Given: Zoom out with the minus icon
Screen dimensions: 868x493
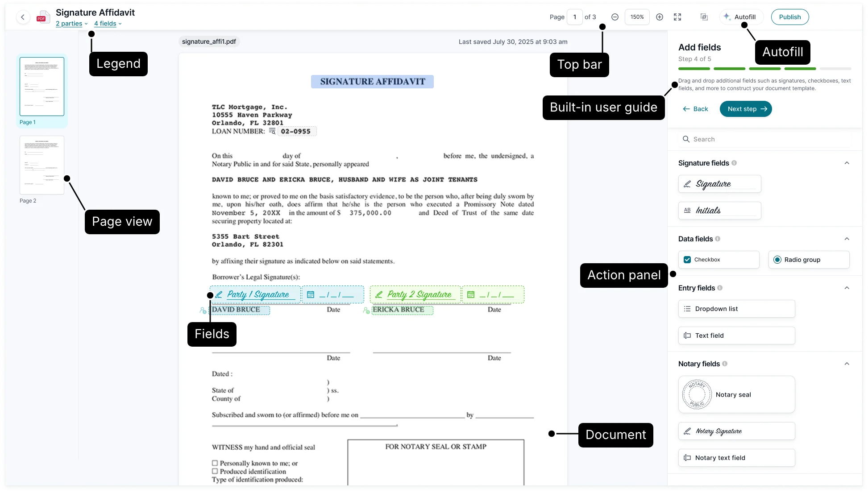Looking at the screenshot, I should tap(615, 17).
